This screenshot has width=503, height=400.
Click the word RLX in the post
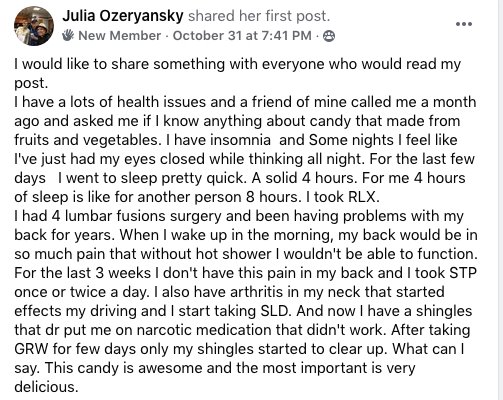point(362,197)
